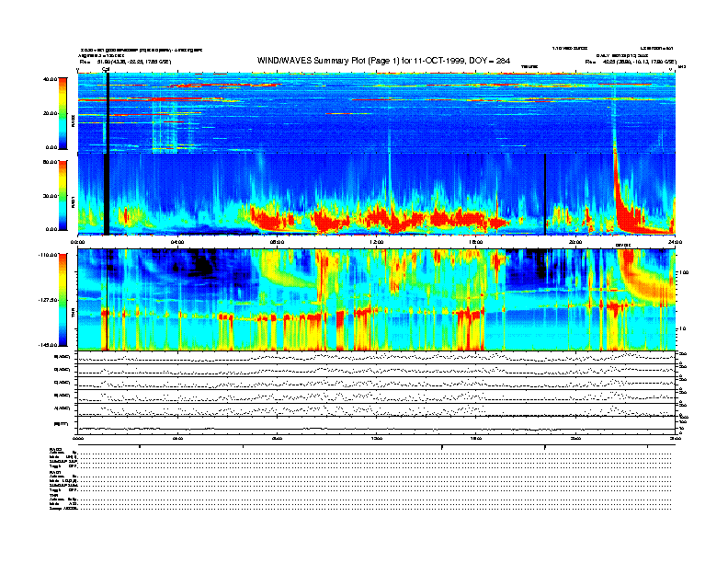The height and width of the screenshot is (563, 728).
Task: Click the 20.00 label on RAD2 scale
Action: (51, 113)
